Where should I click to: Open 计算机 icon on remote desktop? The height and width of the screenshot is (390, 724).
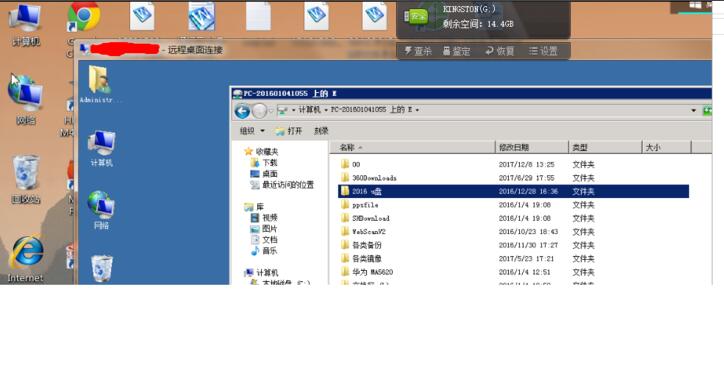click(x=101, y=148)
